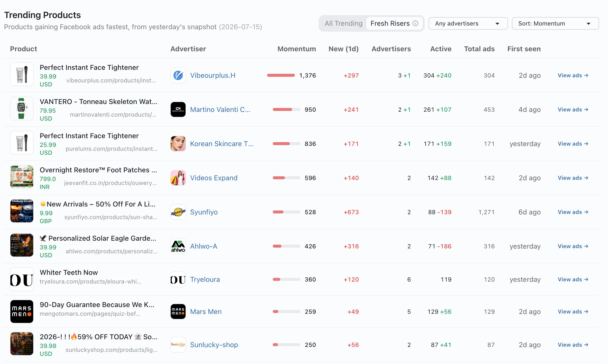Click the 1,271 total ads value
The image size is (608, 364).
[486, 212]
